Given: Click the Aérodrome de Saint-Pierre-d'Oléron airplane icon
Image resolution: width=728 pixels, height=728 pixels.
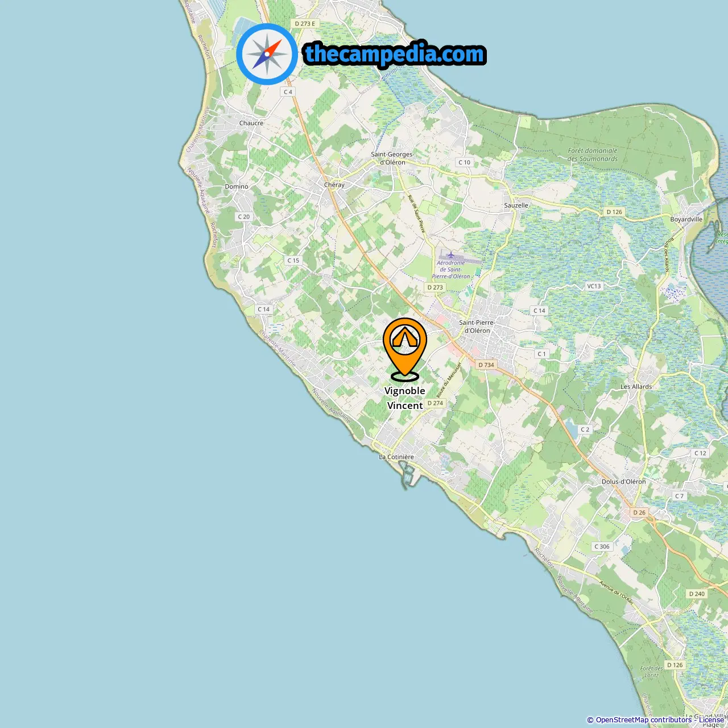Looking at the screenshot, I should [x=451, y=255].
